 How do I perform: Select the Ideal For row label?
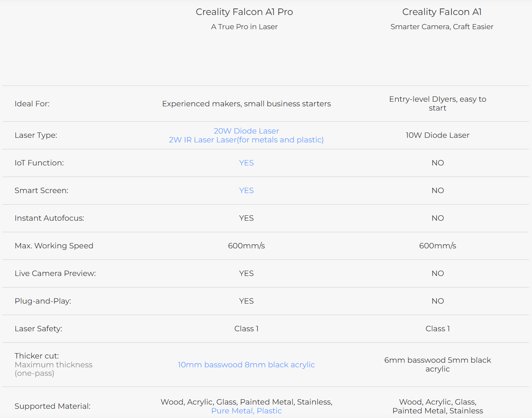pyautogui.click(x=32, y=104)
